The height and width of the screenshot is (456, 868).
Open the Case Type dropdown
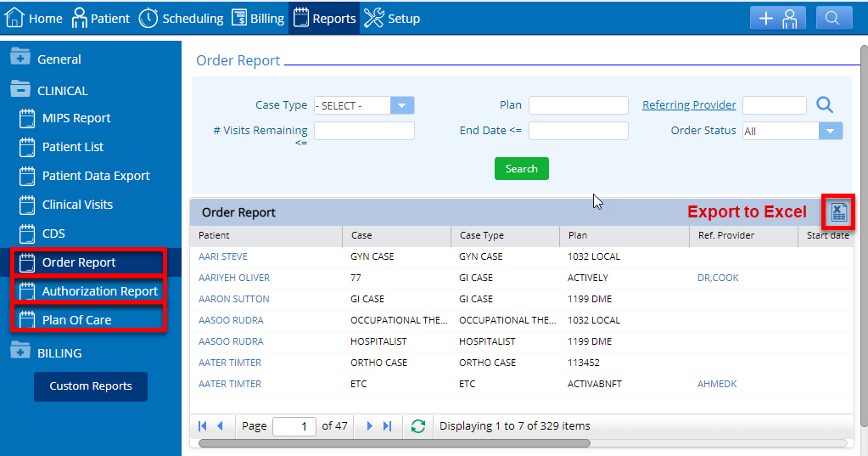pyautogui.click(x=402, y=105)
